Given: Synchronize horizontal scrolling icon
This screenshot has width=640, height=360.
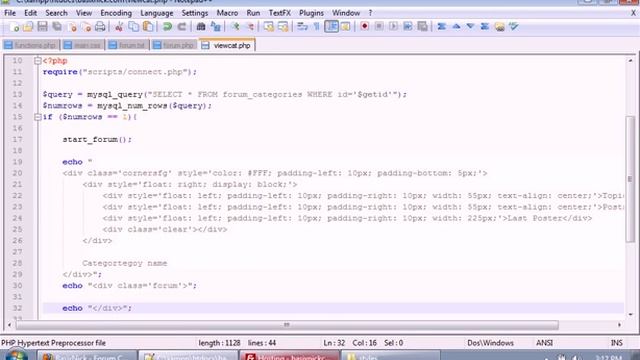Looking at the screenshot, I should click(x=283, y=27).
